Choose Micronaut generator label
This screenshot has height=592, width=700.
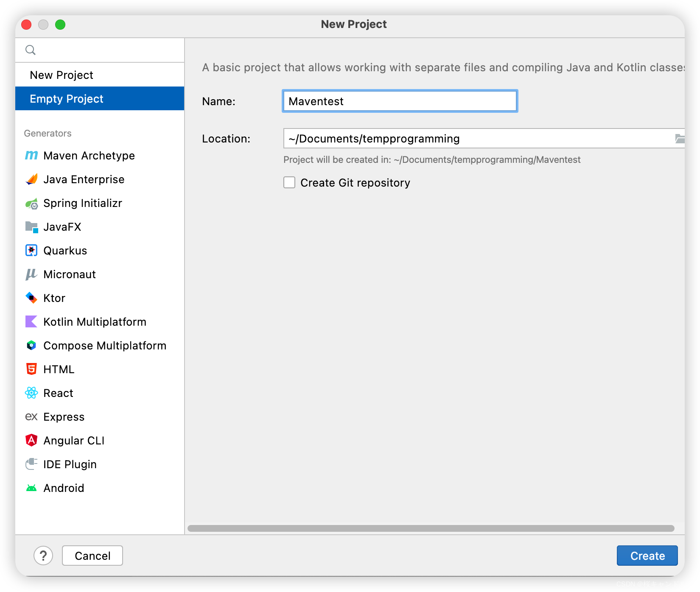[x=70, y=274]
